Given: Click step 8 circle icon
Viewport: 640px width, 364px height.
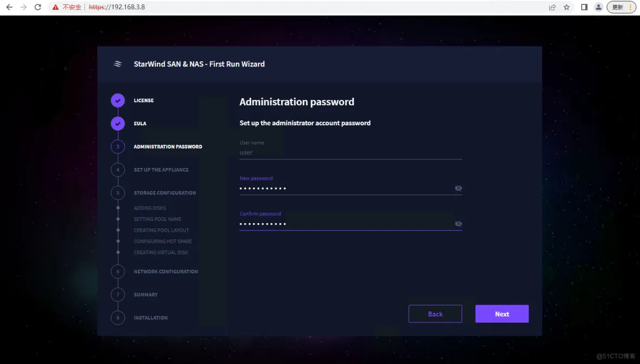Looking at the screenshot, I should click(117, 318).
